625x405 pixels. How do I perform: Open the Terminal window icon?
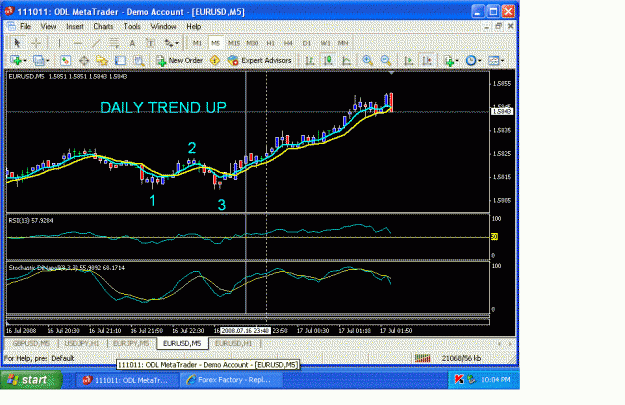[x=120, y=61]
